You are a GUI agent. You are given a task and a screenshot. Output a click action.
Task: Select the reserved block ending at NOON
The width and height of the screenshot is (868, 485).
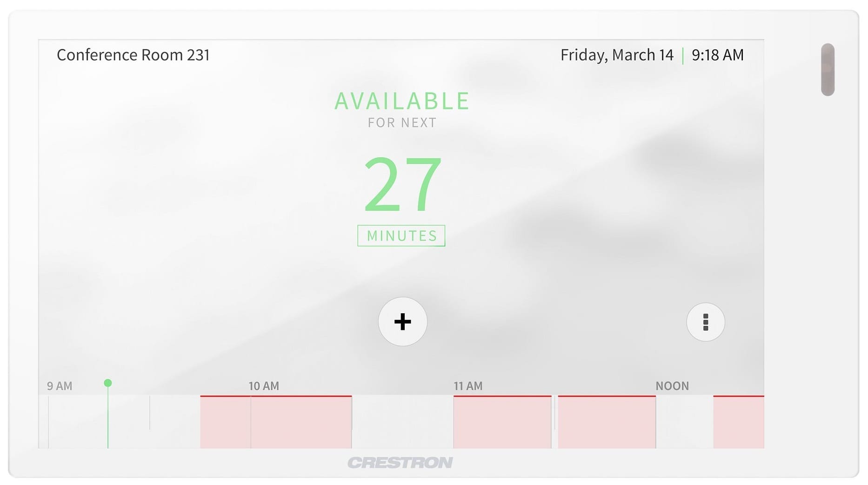[607, 422]
